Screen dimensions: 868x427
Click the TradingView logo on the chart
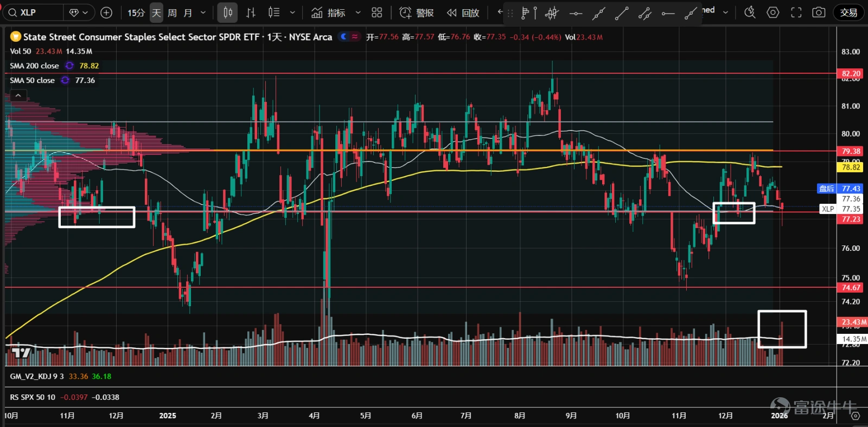click(x=21, y=353)
